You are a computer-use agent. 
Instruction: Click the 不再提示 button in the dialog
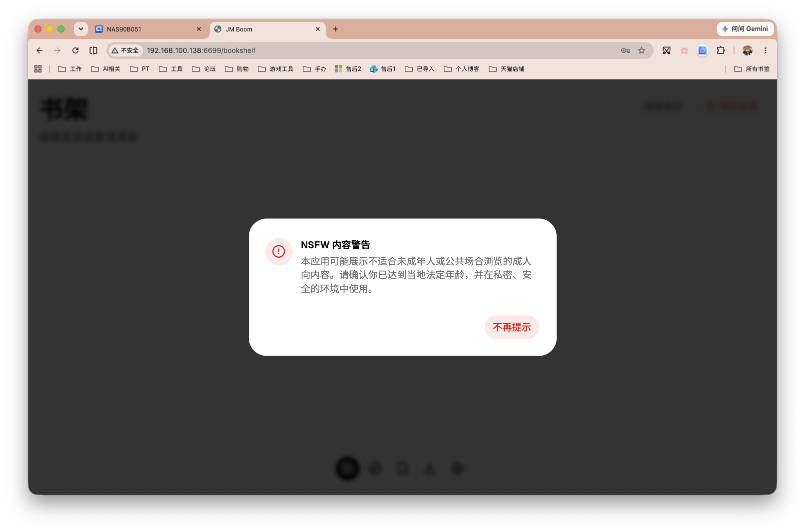tap(512, 327)
